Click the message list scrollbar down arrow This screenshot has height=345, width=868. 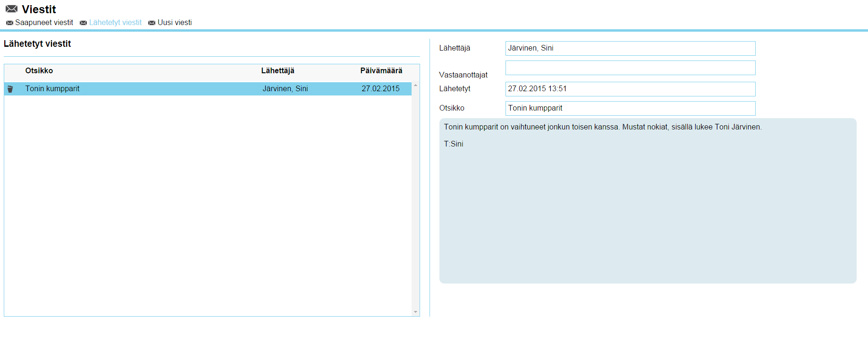(415, 312)
